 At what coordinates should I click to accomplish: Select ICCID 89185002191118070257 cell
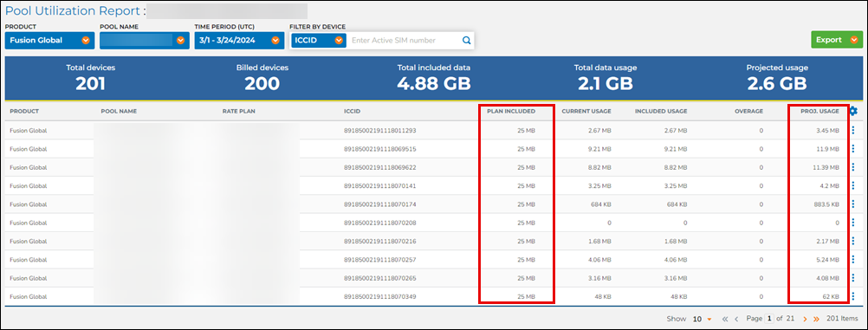pyautogui.click(x=379, y=260)
